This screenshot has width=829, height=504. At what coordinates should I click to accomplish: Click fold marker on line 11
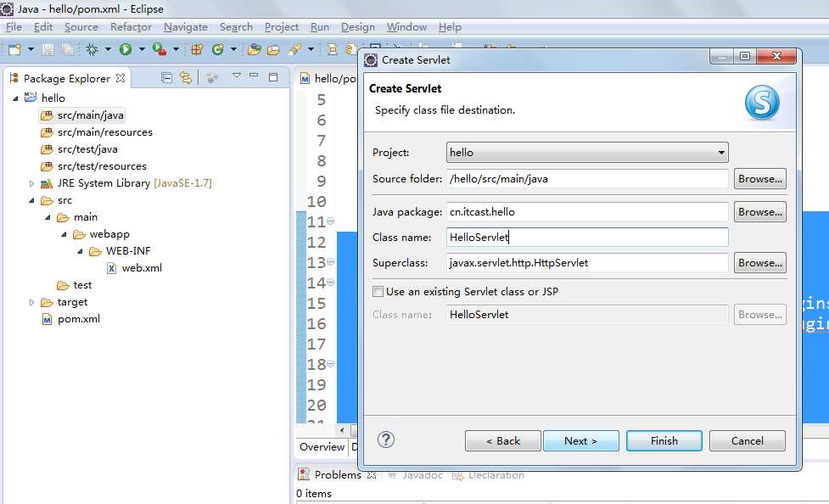tap(330, 221)
